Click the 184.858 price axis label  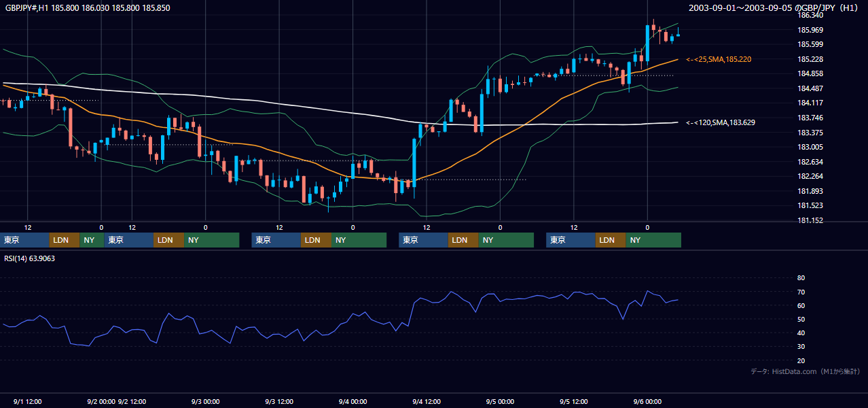[810, 74]
